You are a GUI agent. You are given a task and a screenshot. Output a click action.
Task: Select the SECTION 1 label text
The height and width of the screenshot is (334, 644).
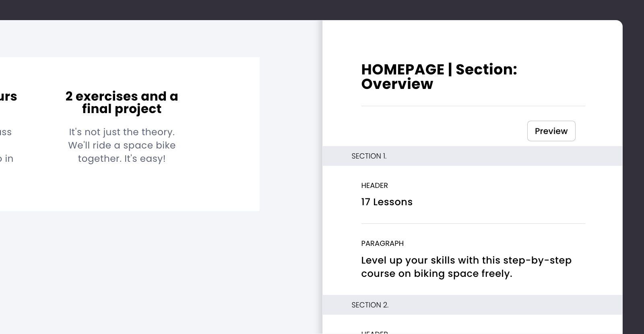[x=369, y=156]
